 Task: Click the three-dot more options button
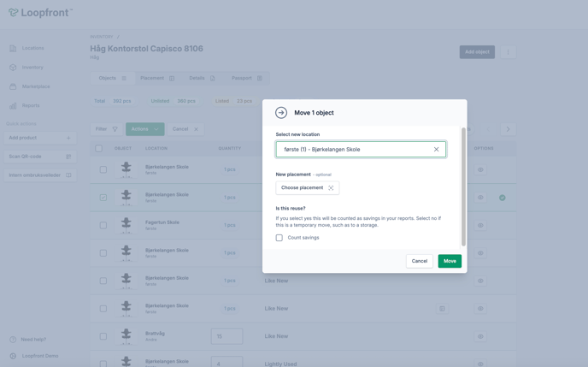(508, 52)
